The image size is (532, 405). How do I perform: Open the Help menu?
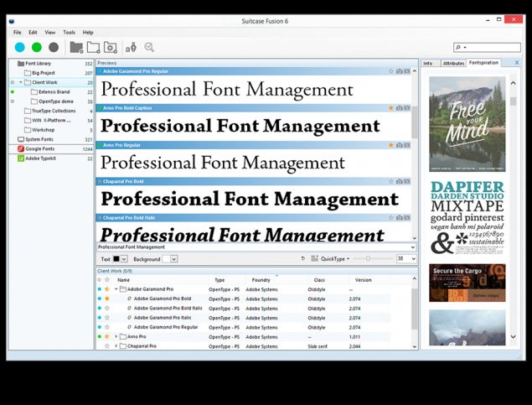coord(88,33)
